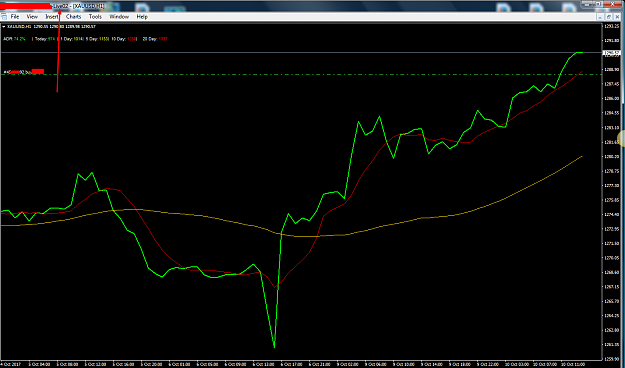625x368 pixels.
Task: Click the 5 Day range value
Action: (x=104, y=39)
